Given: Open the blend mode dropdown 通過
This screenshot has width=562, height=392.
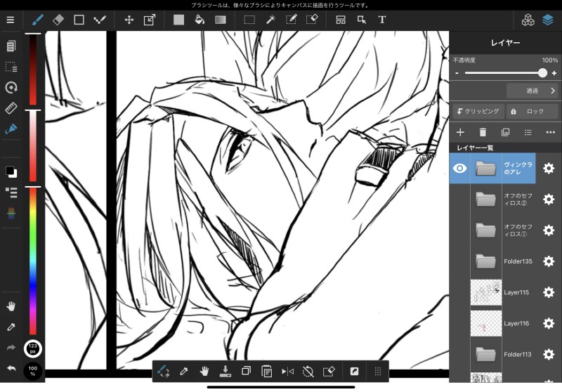Looking at the screenshot, I should tap(532, 91).
